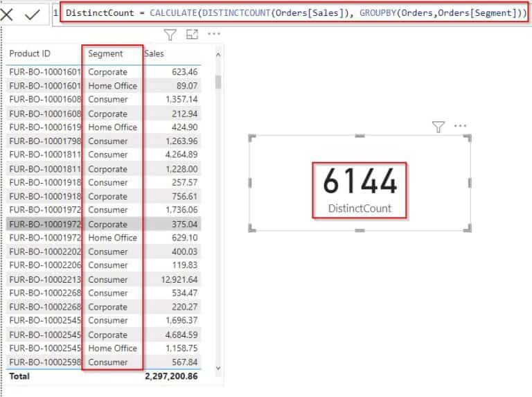Select Home Office segment in 1,158.75 row
This screenshot has width=532, height=397.
pyautogui.click(x=113, y=349)
